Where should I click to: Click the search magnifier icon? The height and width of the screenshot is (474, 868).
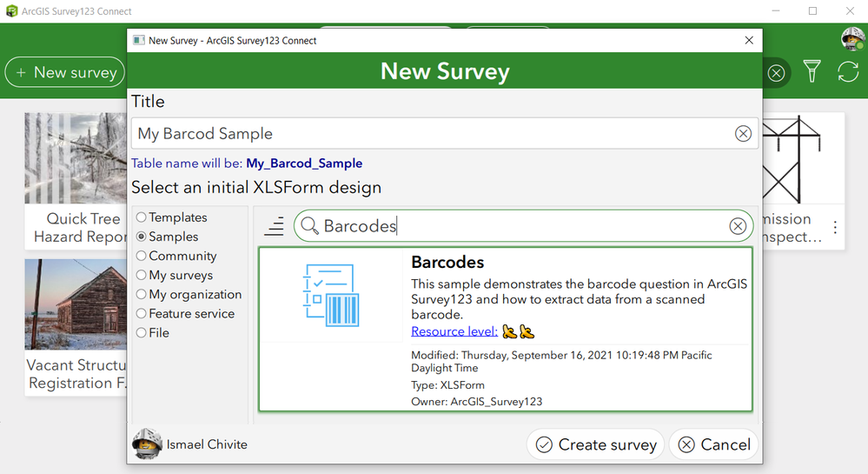(309, 227)
